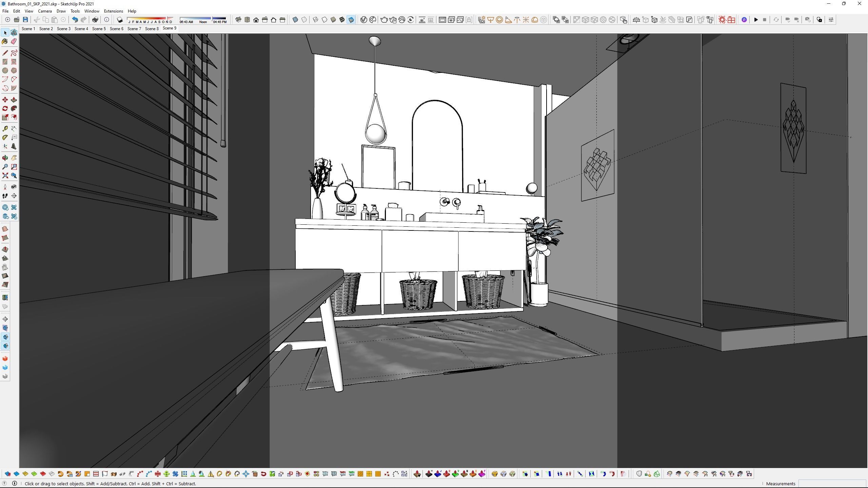Switch to Top standard view
Image resolution: width=868 pixels, height=488 pixels.
pyautogui.click(x=247, y=20)
